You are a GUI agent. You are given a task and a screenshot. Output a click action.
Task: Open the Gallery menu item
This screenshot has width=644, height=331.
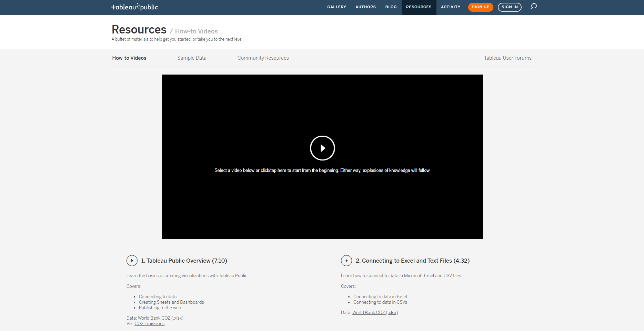coord(336,7)
